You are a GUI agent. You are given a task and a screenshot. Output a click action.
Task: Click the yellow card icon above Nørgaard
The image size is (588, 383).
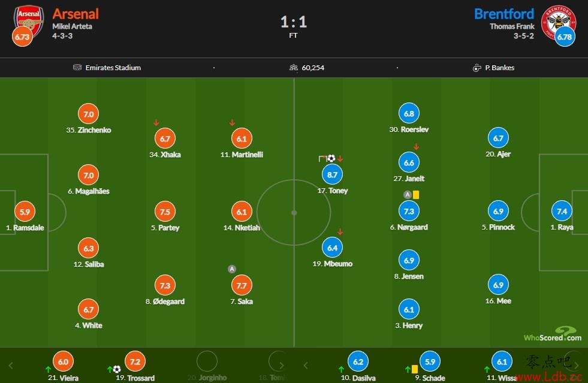coord(416,195)
